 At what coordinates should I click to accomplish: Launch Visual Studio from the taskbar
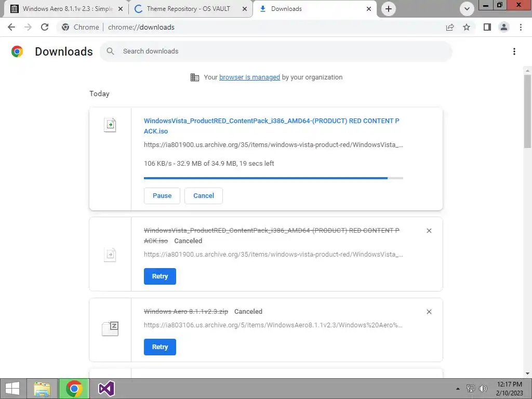pyautogui.click(x=106, y=389)
